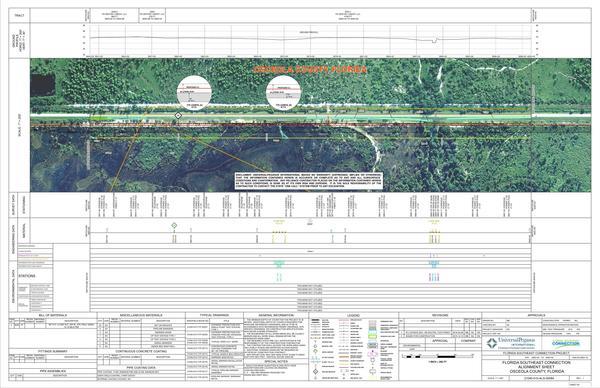Click the Approvals block heading

536,315
